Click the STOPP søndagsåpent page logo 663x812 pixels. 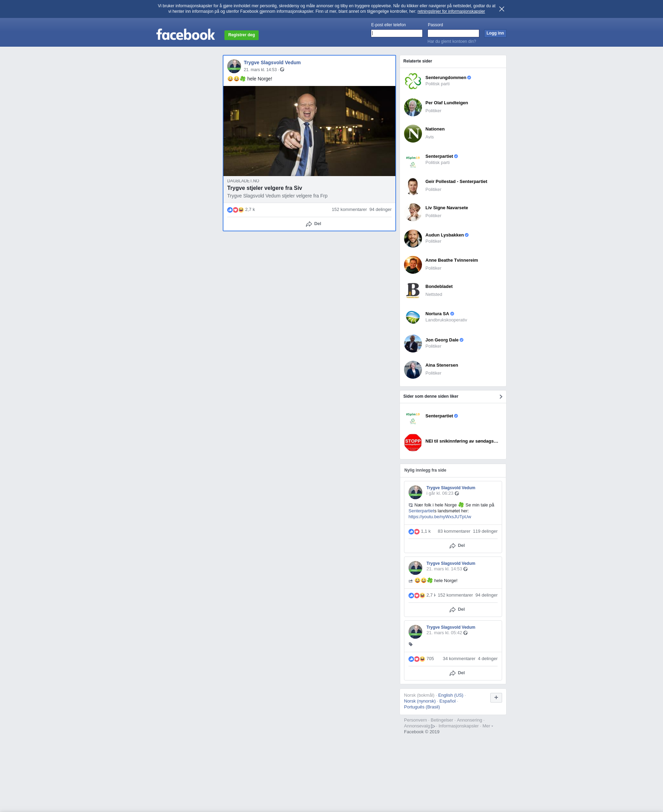point(413,443)
